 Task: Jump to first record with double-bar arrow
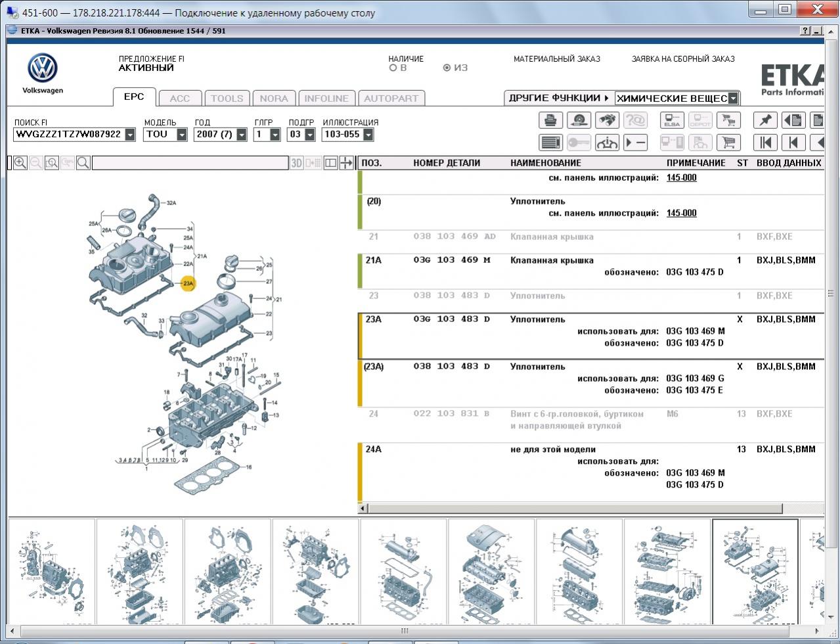[x=765, y=143]
